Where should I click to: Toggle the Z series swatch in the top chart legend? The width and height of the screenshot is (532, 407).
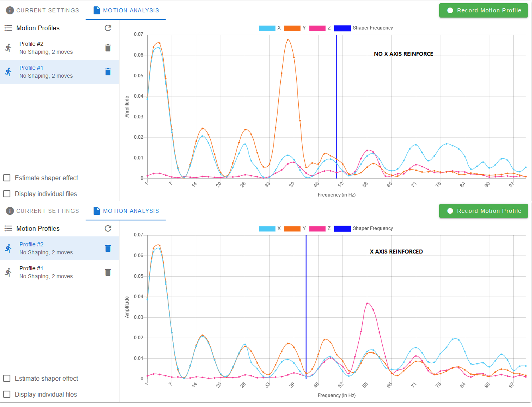(x=317, y=28)
